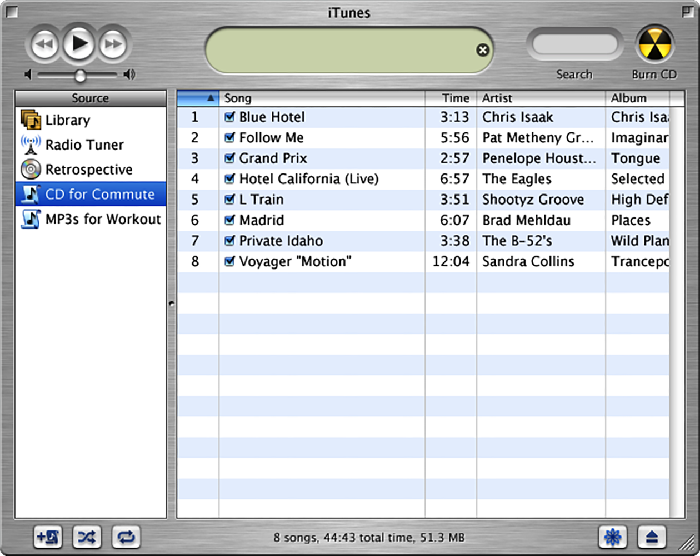Sort the list by Time column
The height and width of the screenshot is (556, 700).
(x=454, y=98)
